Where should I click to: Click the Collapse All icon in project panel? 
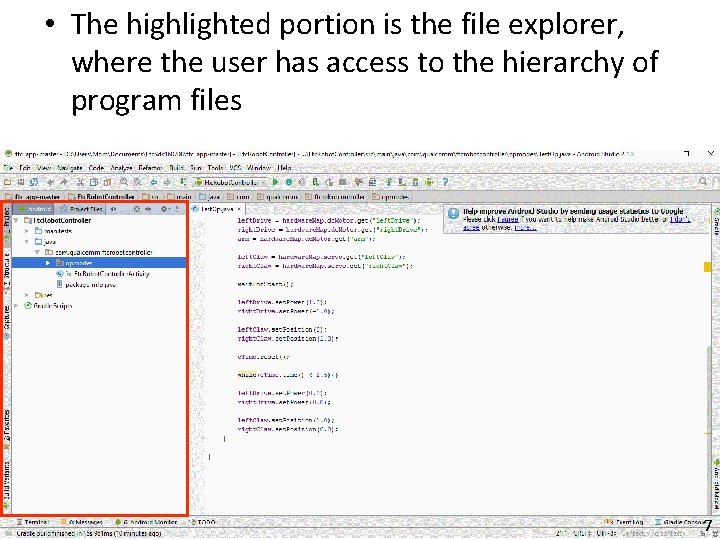(x=148, y=209)
